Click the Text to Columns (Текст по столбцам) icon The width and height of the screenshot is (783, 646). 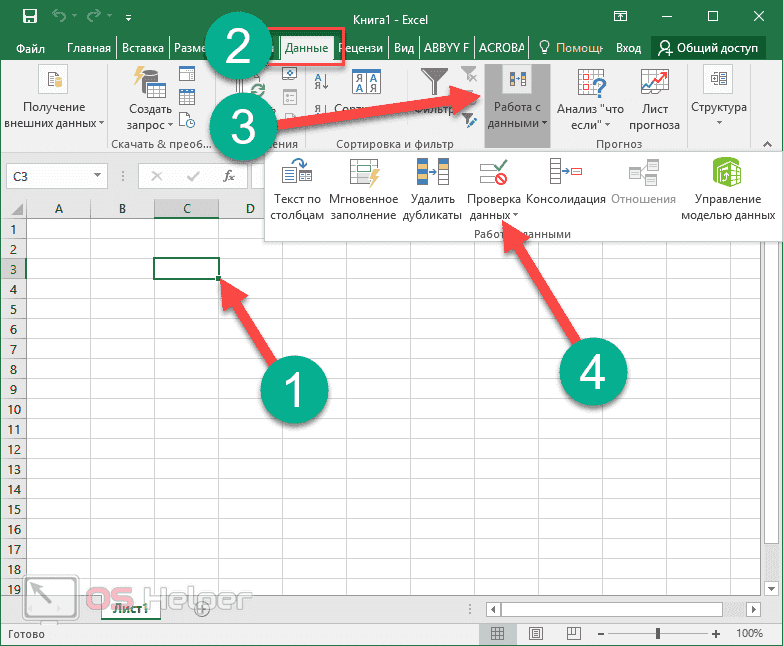297,174
